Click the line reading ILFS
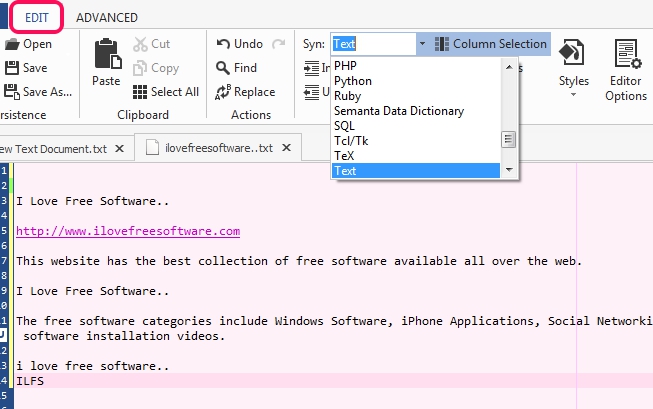Screen dimensions: 653x409 coord(30,381)
